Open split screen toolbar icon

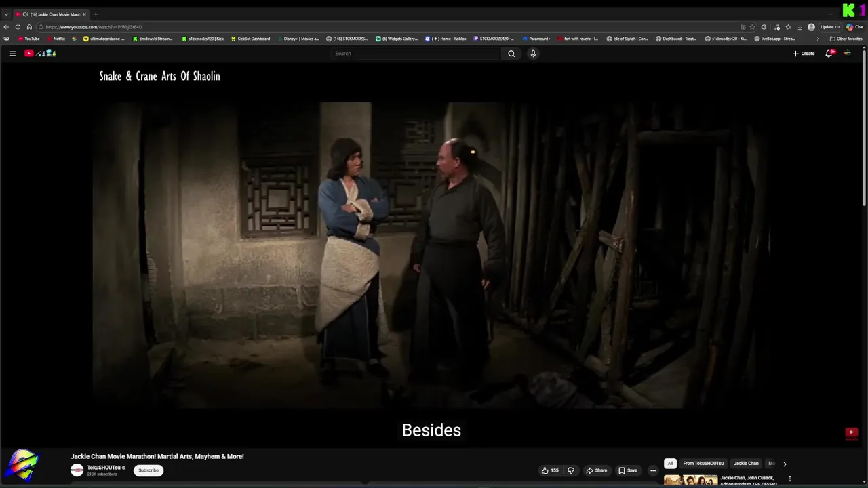click(x=743, y=27)
